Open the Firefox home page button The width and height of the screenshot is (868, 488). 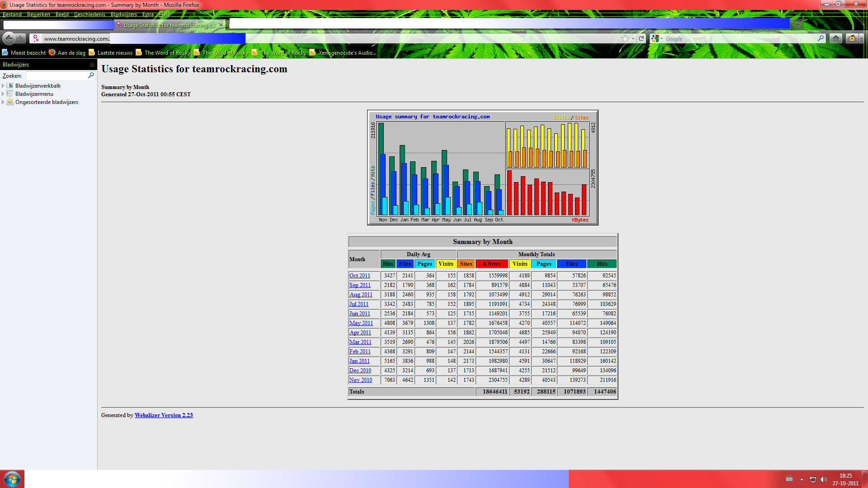click(x=836, y=38)
